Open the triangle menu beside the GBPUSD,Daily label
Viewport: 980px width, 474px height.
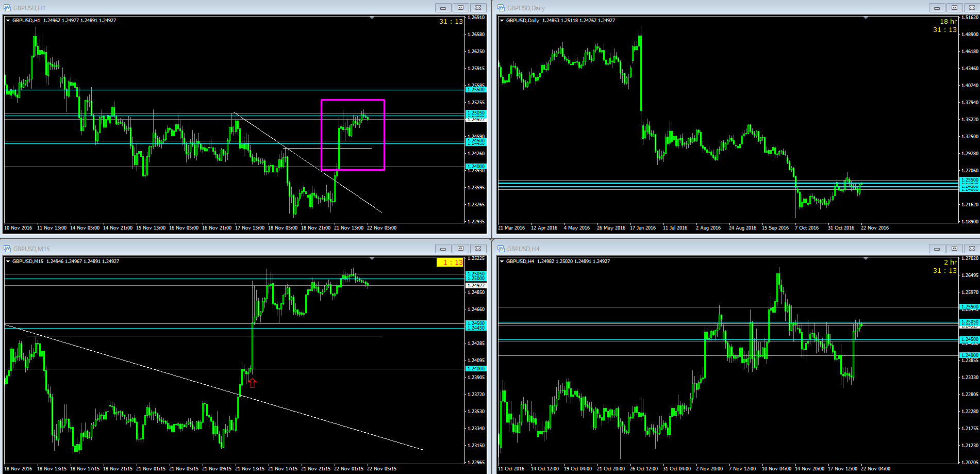tap(502, 21)
